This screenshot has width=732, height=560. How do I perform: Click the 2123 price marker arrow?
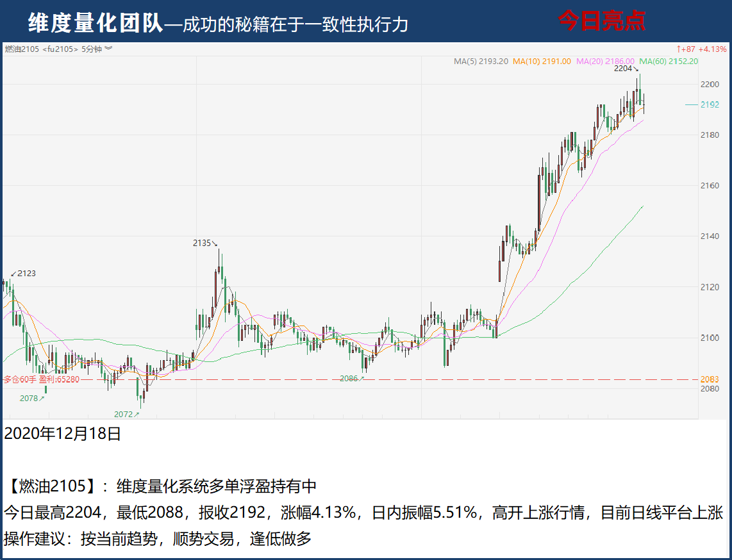(23, 274)
